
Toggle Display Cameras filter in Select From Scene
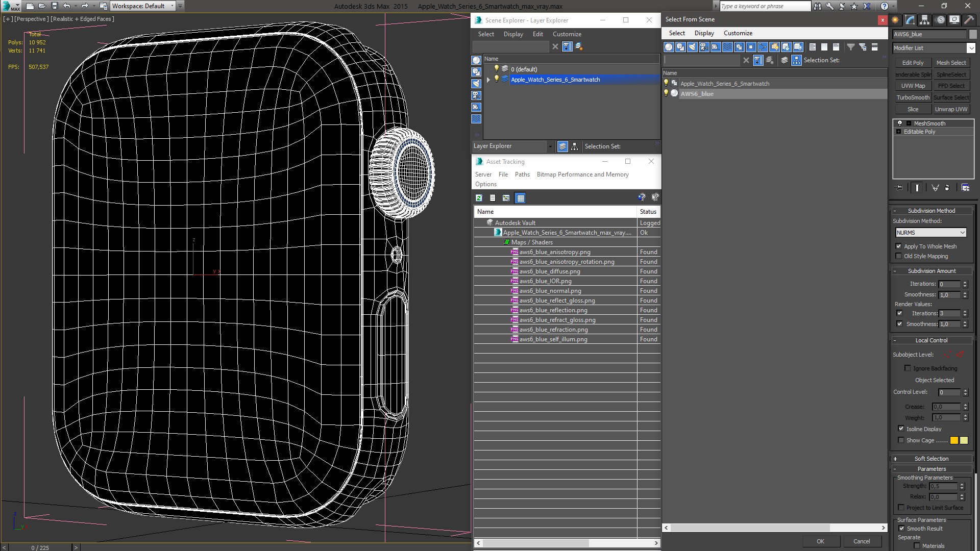point(704,47)
